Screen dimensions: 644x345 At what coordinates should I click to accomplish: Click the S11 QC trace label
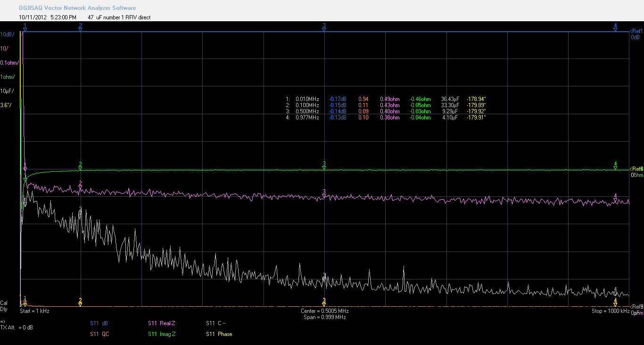pyautogui.click(x=99, y=334)
